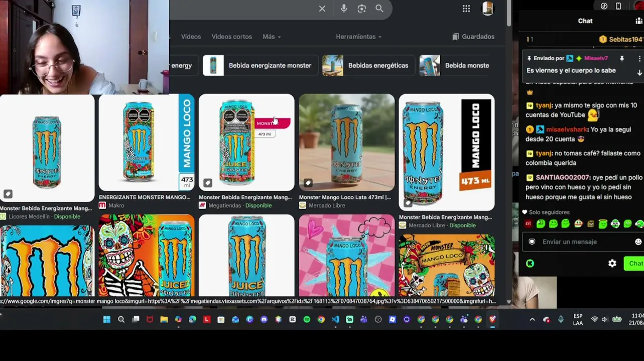Click misaelvshark username in chat
Screen dimensions: 644x361
tap(567, 129)
